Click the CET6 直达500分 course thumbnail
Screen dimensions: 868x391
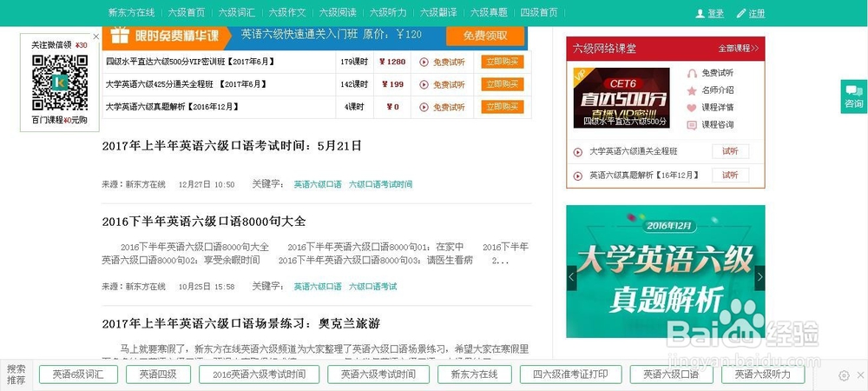click(x=621, y=98)
